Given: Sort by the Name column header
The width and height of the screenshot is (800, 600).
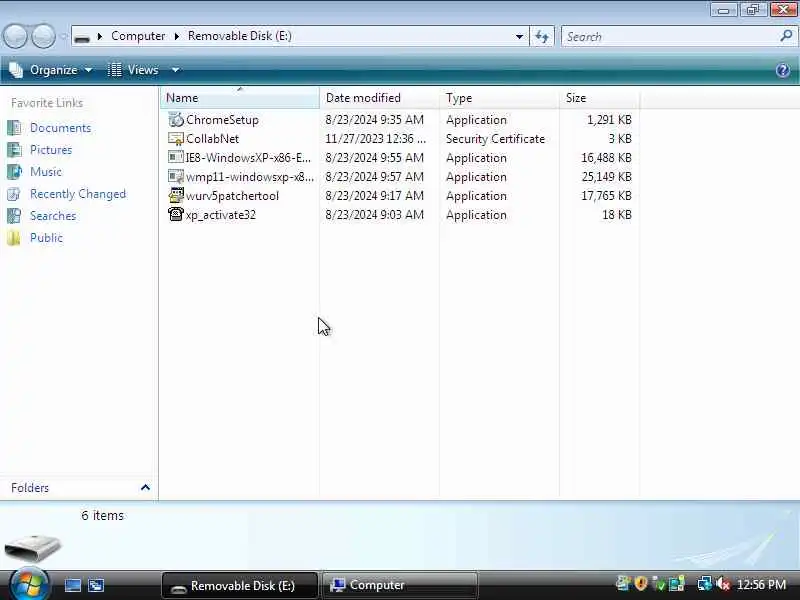Looking at the screenshot, I should (240, 97).
